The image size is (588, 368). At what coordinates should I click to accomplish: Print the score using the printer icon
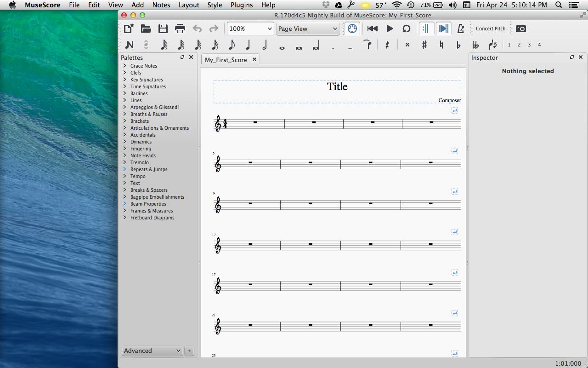(x=180, y=29)
